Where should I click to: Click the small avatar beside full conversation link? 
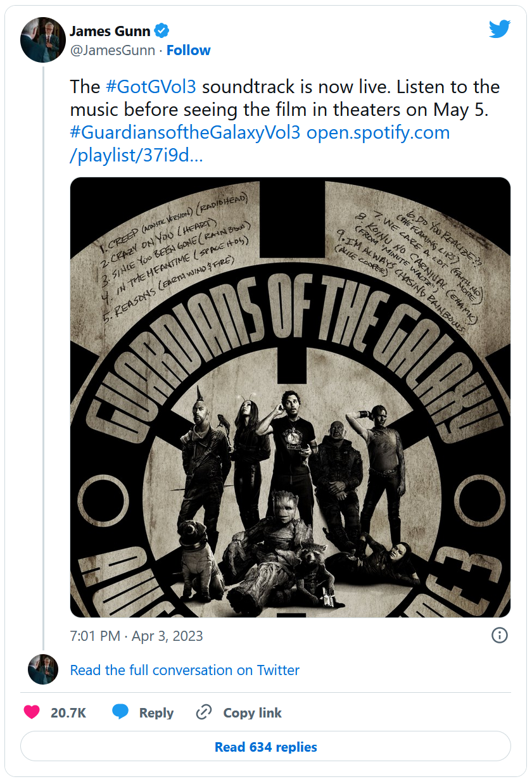(x=43, y=670)
